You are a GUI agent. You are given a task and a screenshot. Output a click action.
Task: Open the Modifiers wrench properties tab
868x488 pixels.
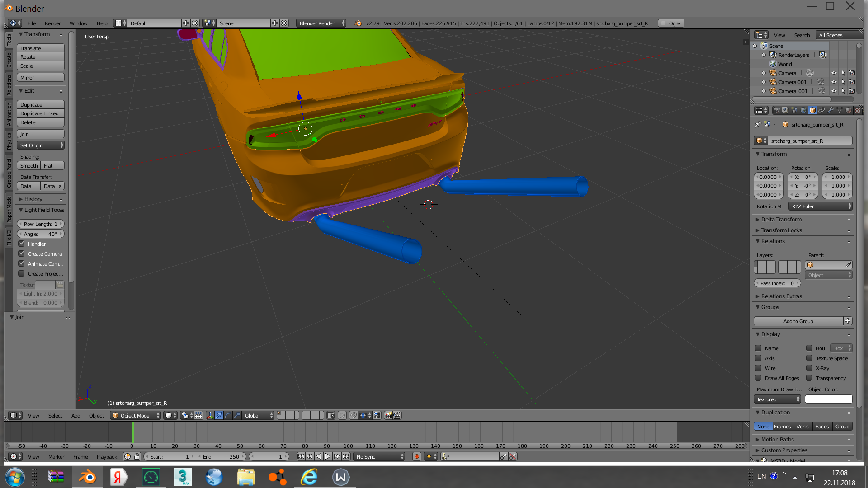(x=830, y=110)
